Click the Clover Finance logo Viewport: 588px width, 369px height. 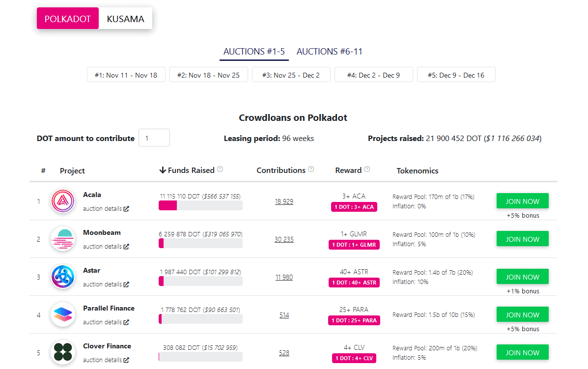click(63, 352)
